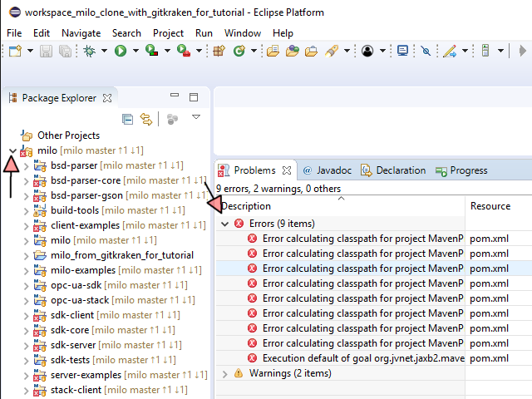This screenshot has width=532, height=399.
Task: Open the Help menu
Action: [x=283, y=33]
